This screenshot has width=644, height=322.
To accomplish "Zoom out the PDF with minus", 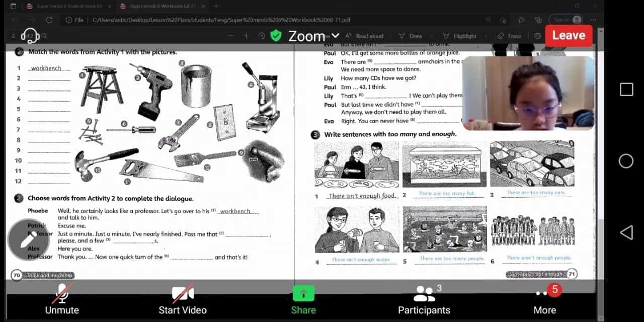I will click(x=230, y=36).
